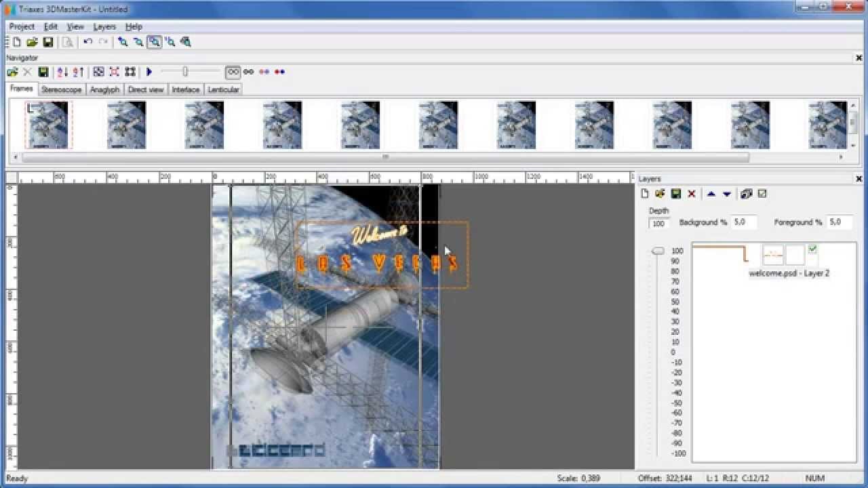Open the Layers menu
This screenshot has width=868, height=488.
click(x=104, y=26)
